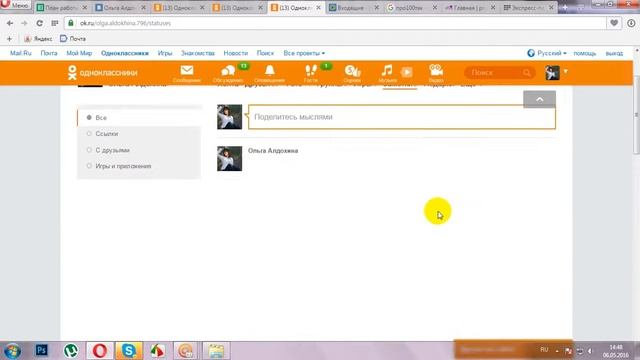Select the Игры и приложения radio button
Viewport: 640px width, 360px height.
pyautogui.click(x=89, y=166)
